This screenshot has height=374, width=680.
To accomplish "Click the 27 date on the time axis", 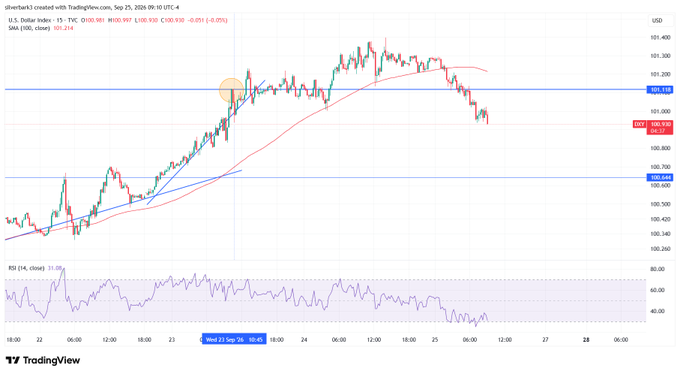I will [545, 340].
